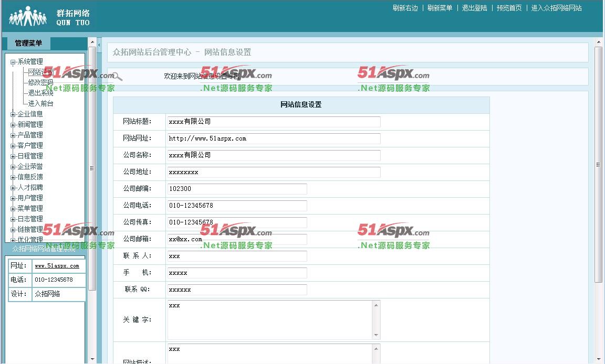Viewport: 605px width, 364px height.
Task: Focus the 公司传真 input field
Action: pos(237,222)
